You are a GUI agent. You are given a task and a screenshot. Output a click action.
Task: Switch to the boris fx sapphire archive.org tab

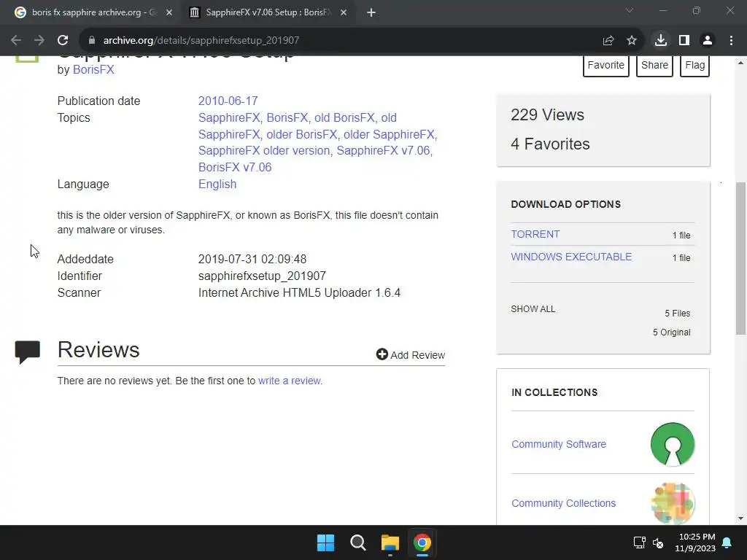coord(93,13)
